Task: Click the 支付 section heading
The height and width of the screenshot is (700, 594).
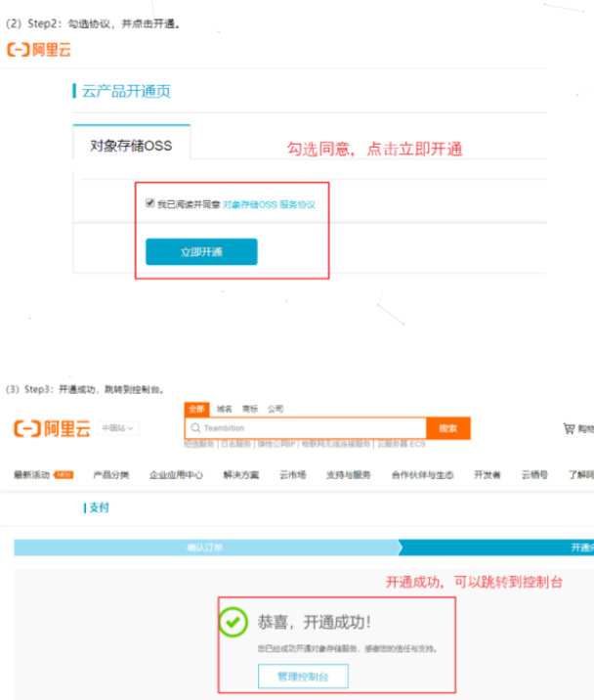Action: [x=99, y=507]
